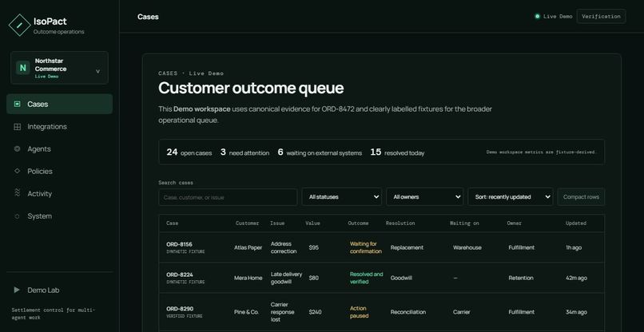Click the green Live Demo status dot
The height and width of the screenshot is (332, 644).
[537, 17]
